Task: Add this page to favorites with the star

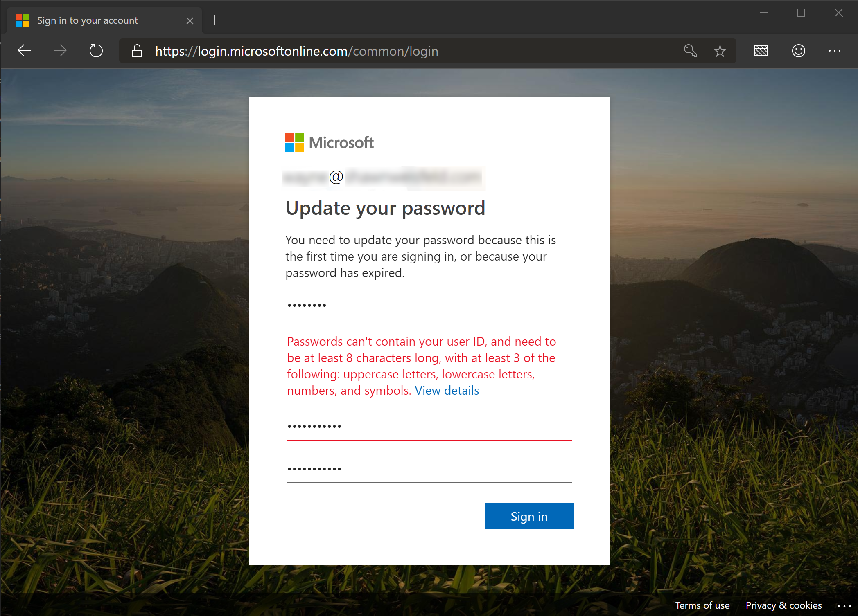Action: [720, 51]
